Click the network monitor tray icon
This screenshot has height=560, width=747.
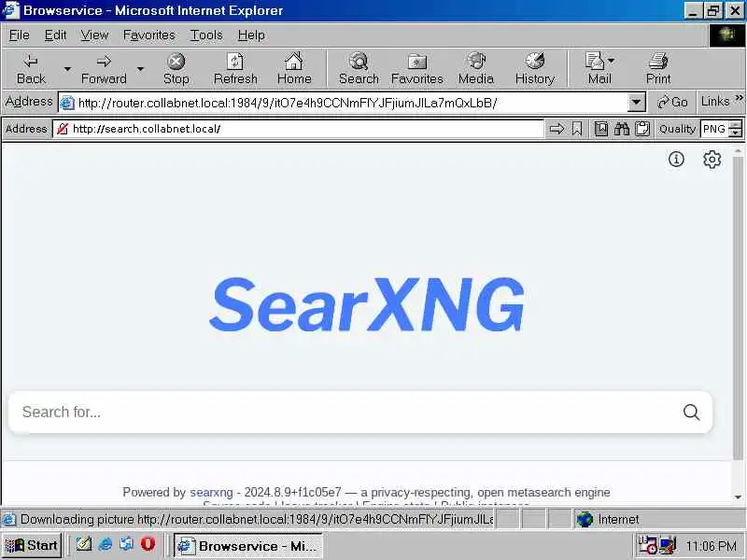668,545
